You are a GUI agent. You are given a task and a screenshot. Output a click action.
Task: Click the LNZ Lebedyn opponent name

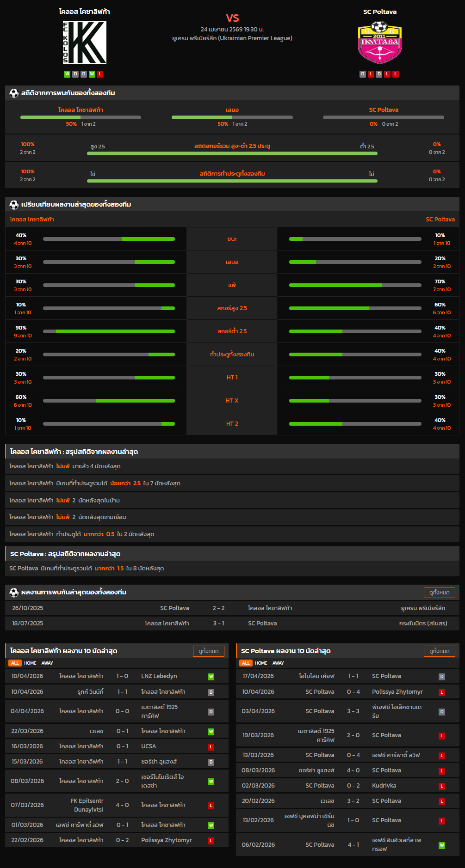[x=159, y=676]
